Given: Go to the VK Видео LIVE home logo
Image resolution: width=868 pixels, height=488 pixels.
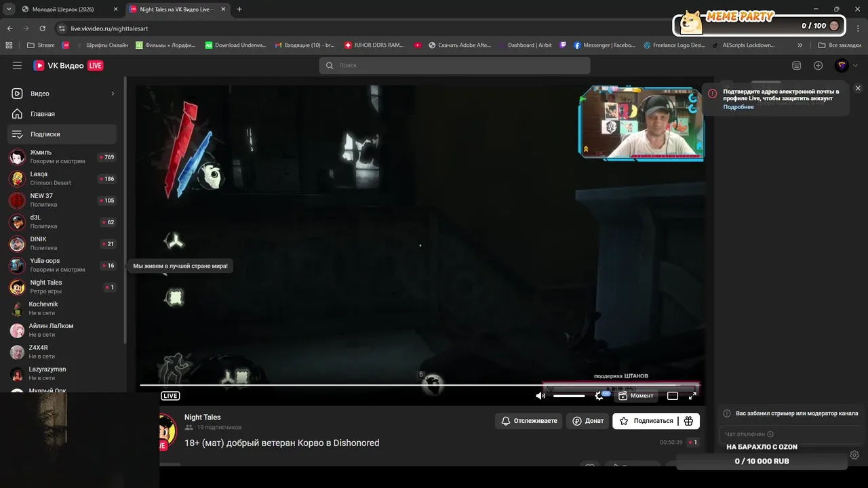Looking at the screenshot, I should pos(68,66).
